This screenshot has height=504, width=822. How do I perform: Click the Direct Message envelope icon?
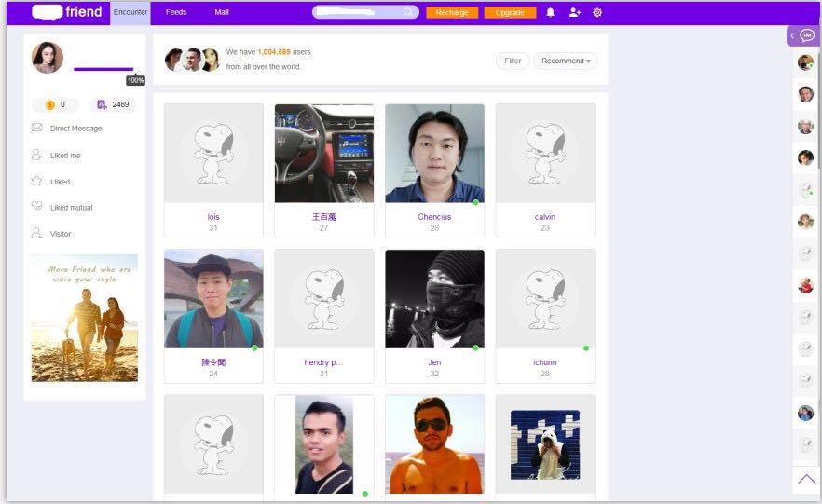(x=36, y=128)
